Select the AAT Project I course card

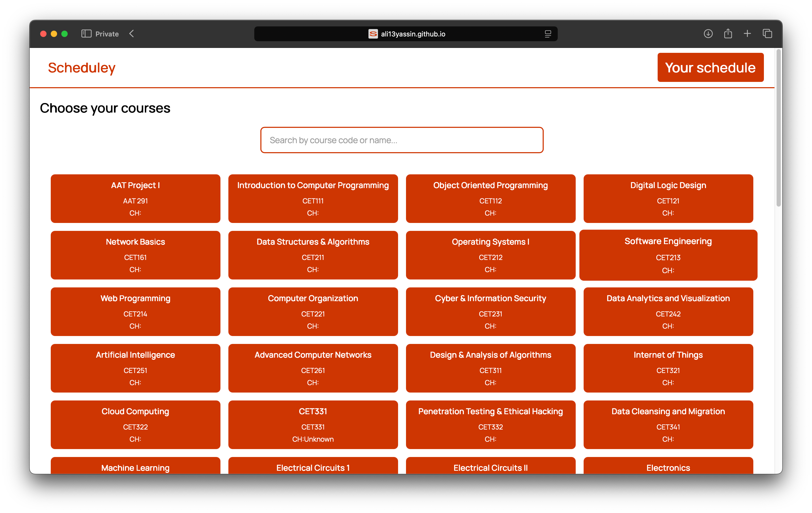pos(135,198)
